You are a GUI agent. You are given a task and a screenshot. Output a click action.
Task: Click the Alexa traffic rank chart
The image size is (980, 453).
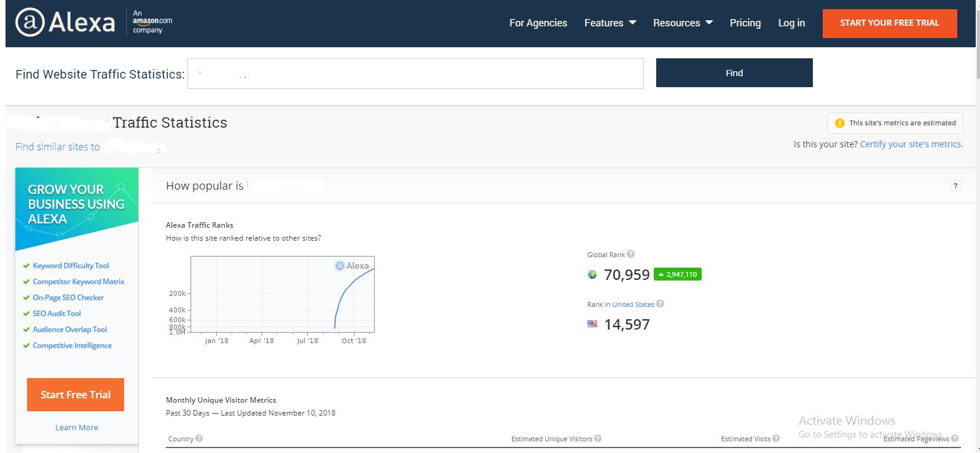point(282,294)
